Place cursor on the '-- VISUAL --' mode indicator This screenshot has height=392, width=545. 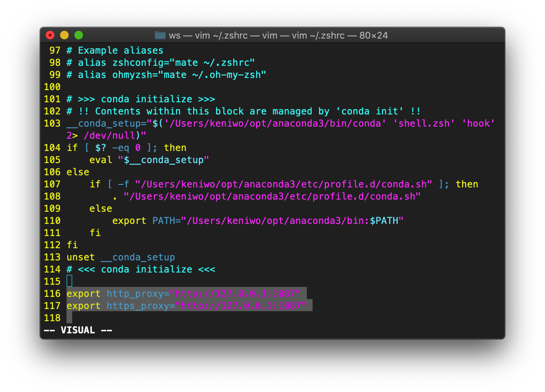coord(78,330)
